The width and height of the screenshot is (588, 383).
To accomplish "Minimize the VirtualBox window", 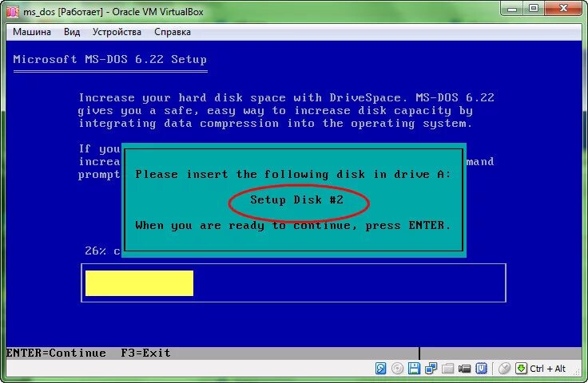I will (x=512, y=9).
